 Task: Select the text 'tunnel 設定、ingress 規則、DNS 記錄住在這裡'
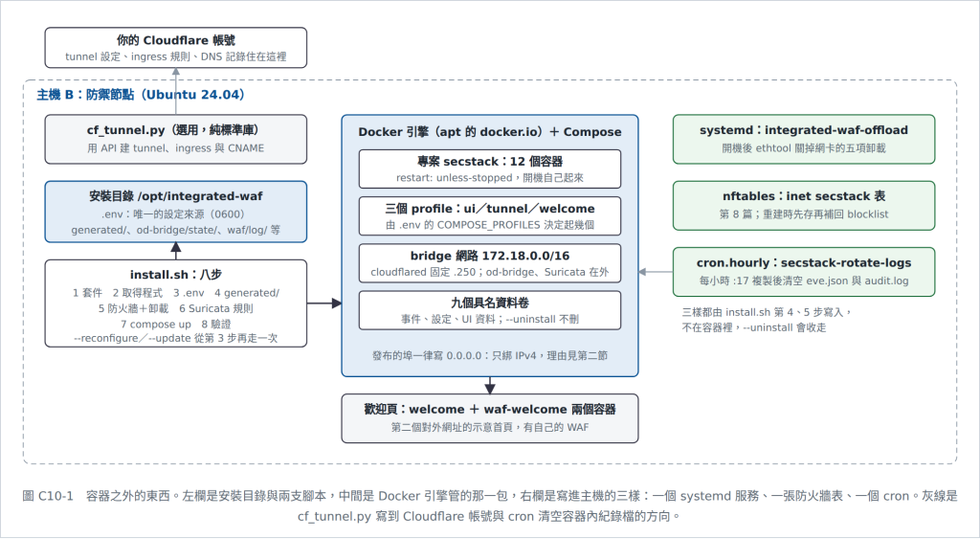tap(176, 56)
